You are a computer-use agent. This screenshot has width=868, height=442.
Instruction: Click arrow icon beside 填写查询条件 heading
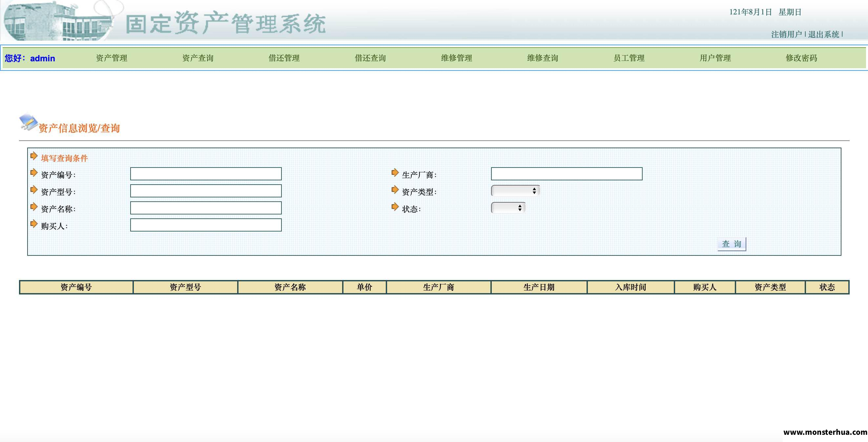coord(34,156)
